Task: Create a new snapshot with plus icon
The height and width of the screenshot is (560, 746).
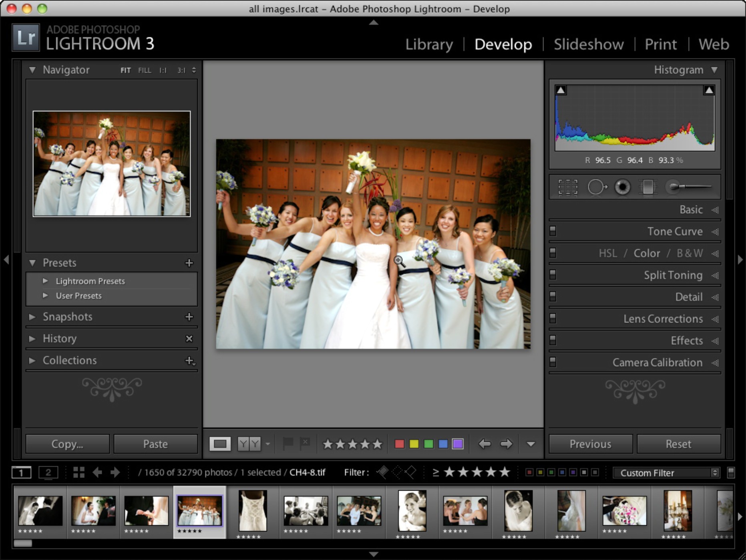Action: point(189,317)
